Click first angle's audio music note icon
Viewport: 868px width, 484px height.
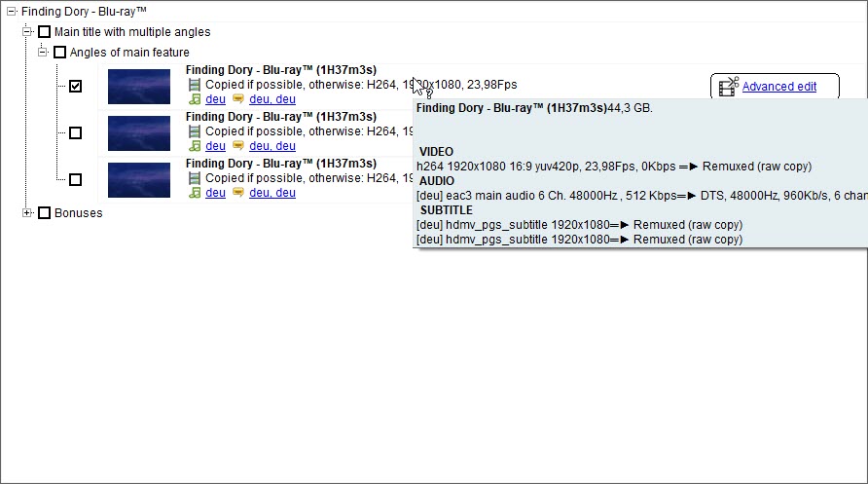click(x=195, y=99)
